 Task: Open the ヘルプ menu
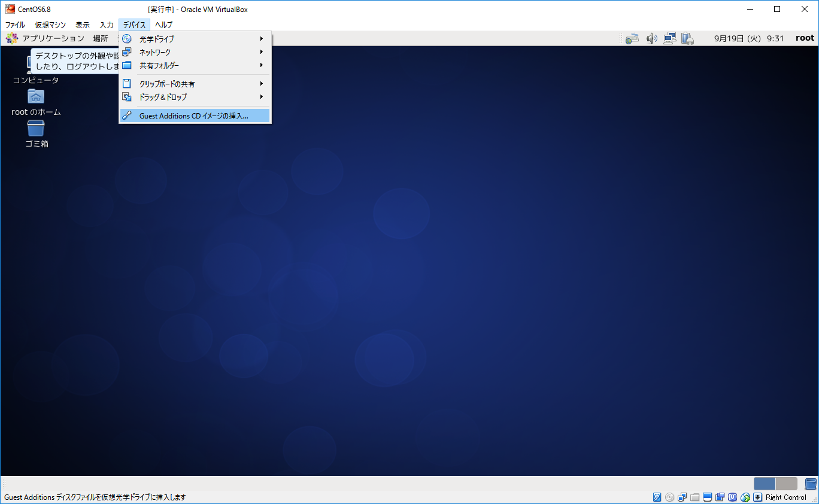coord(163,25)
